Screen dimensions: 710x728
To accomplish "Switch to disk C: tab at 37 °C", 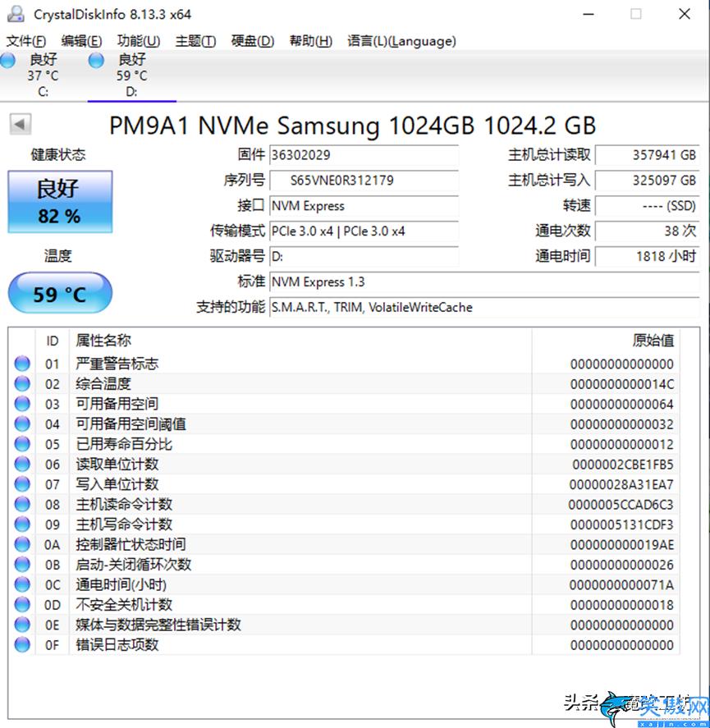I will point(43,75).
